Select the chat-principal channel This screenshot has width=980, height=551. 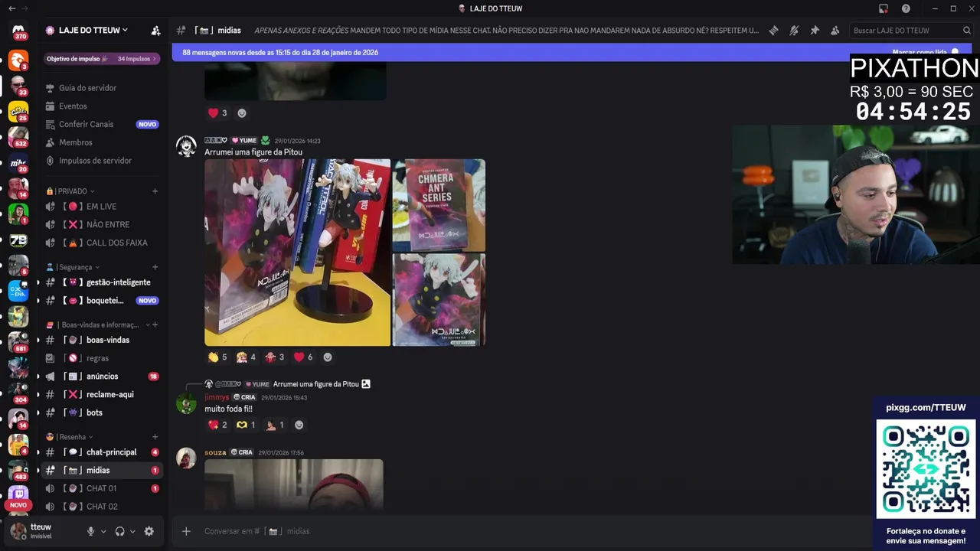coord(102,452)
